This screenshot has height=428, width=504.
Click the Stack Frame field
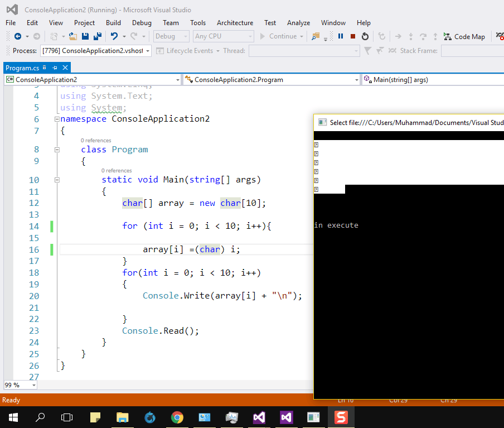pyautogui.click(x=473, y=51)
